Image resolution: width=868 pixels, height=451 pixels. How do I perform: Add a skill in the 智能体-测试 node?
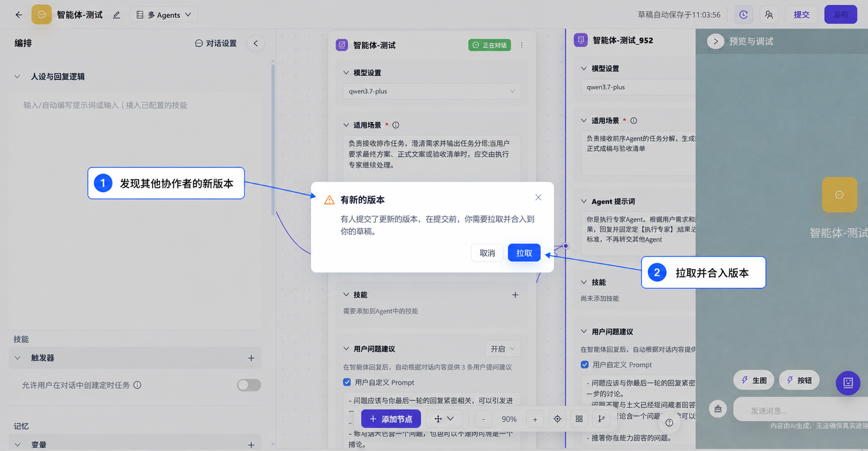click(515, 295)
